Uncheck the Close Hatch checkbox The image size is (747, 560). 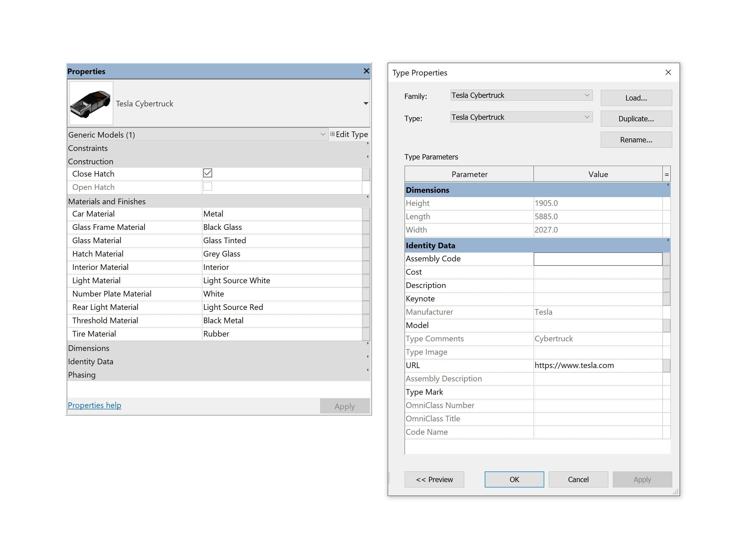point(208,173)
